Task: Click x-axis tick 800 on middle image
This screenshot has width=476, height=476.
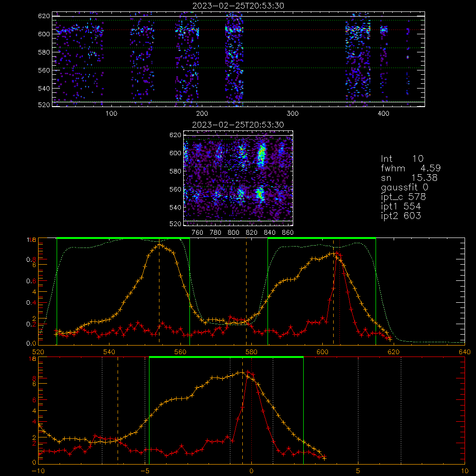Action: point(233,233)
